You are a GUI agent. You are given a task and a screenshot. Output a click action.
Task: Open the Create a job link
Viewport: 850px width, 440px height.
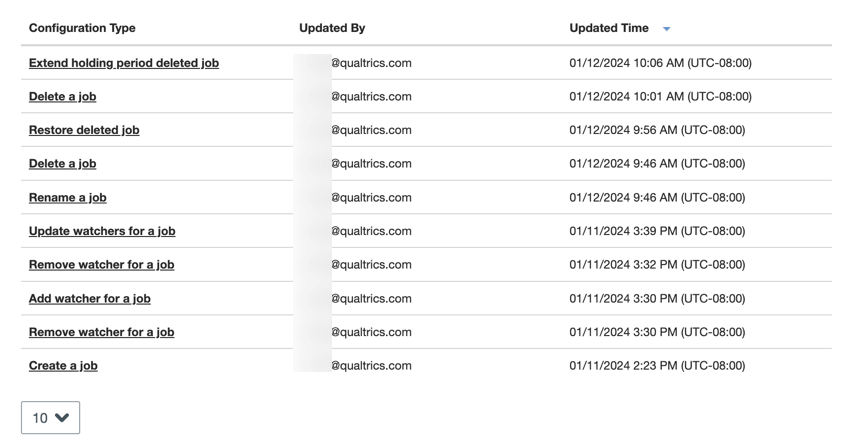[x=63, y=366]
